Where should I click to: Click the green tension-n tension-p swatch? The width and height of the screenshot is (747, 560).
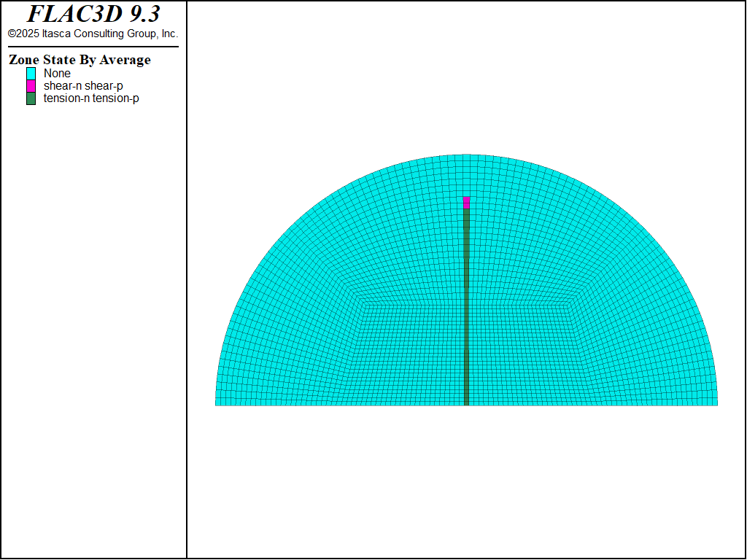click(31, 98)
